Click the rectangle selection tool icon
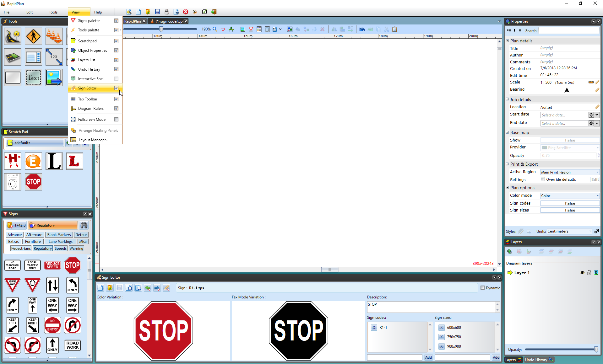This screenshot has height=364, width=603. pyautogui.click(x=13, y=78)
